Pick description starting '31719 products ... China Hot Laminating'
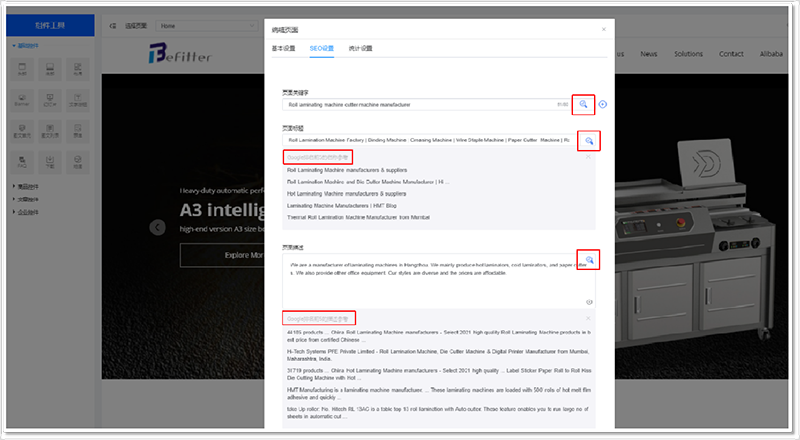This screenshot has height=440, width=800. (439, 374)
